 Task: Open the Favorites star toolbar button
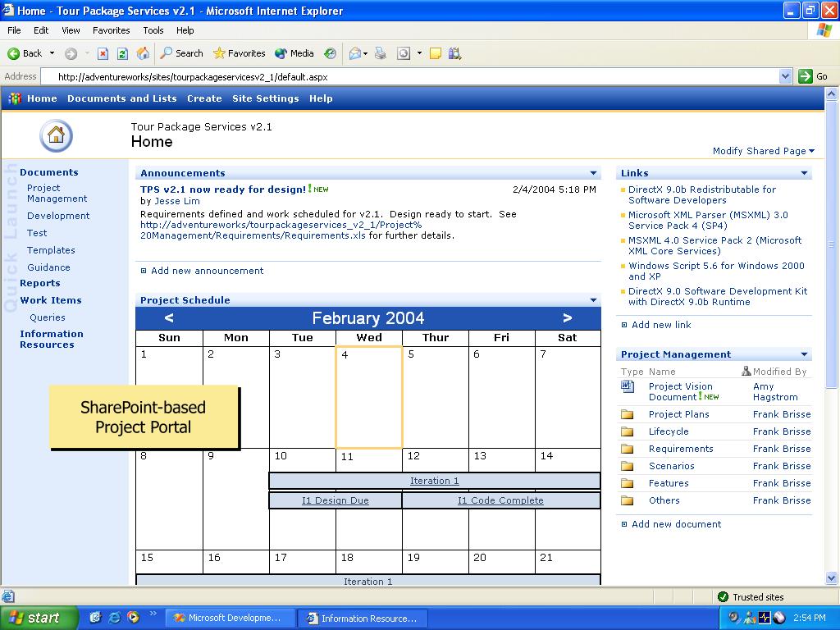point(239,53)
